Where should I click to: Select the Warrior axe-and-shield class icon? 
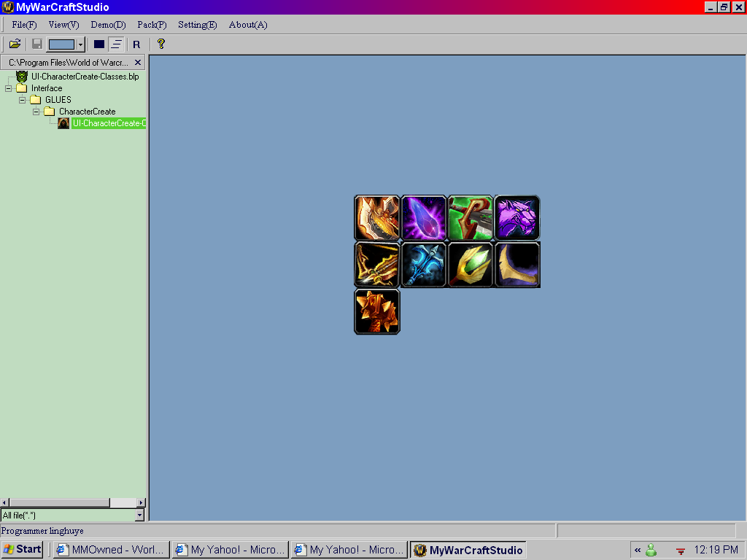[x=377, y=218]
